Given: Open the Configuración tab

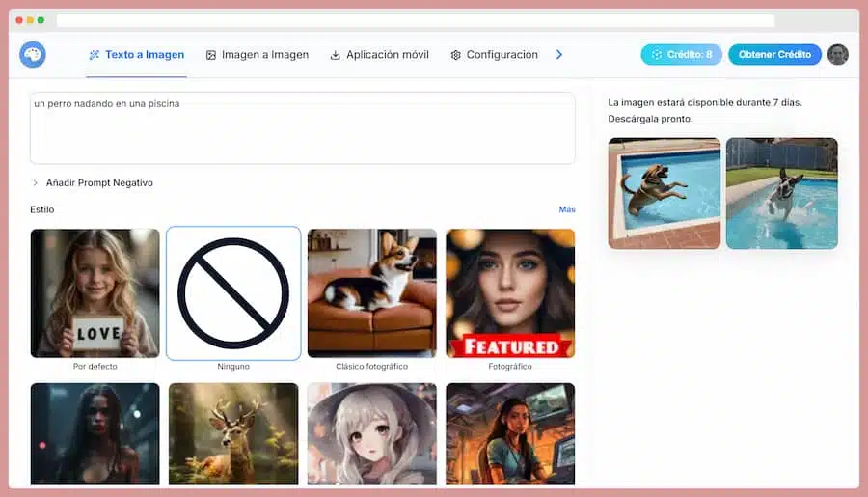Looking at the screenshot, I should (x=494, y=55).
